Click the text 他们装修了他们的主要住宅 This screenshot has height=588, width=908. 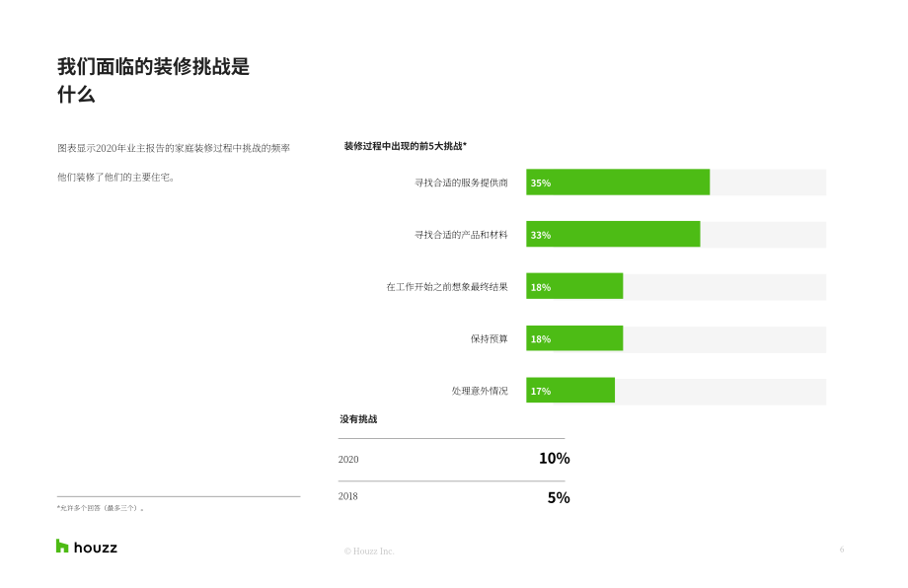[115, 178]
